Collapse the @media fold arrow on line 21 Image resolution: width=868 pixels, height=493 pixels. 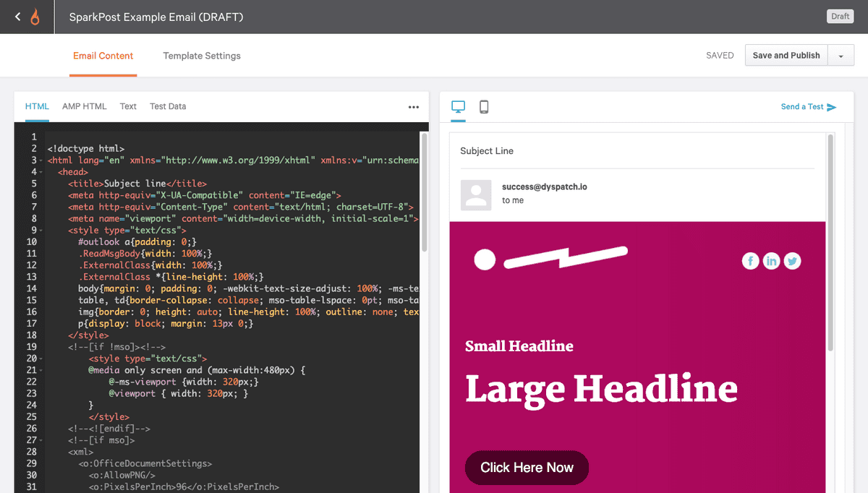click(x=41, y=370)
